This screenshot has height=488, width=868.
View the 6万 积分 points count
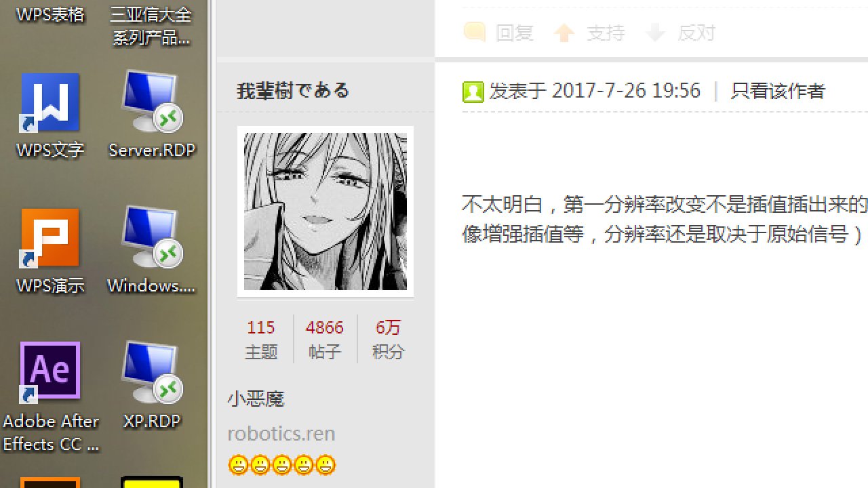(388, 339)
